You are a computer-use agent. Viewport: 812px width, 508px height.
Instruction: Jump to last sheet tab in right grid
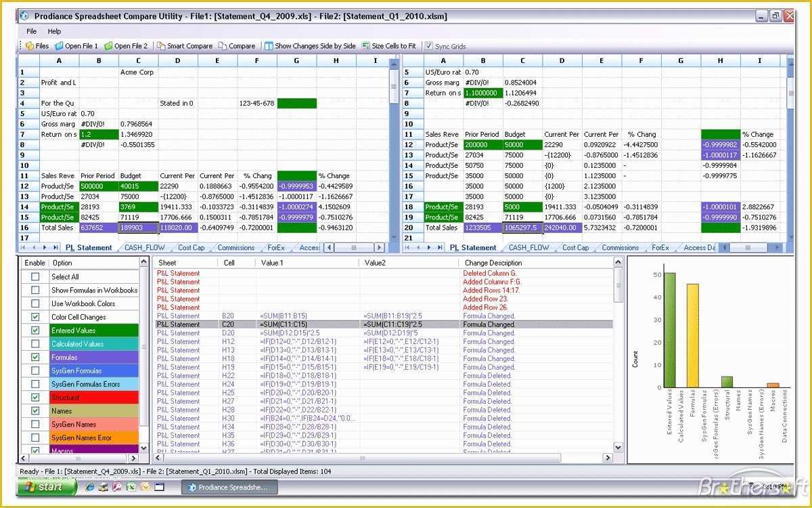coord(439,248)
